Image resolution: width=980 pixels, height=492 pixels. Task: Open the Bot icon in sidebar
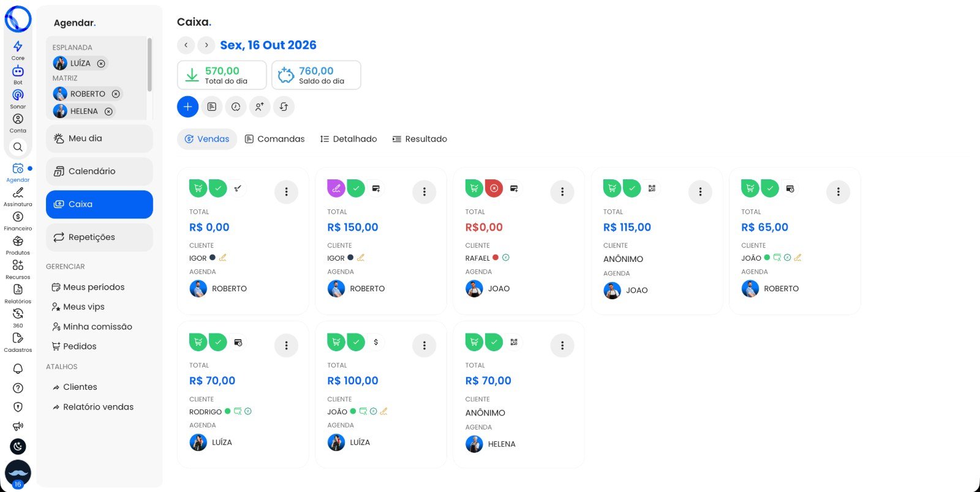click(18, 71)
